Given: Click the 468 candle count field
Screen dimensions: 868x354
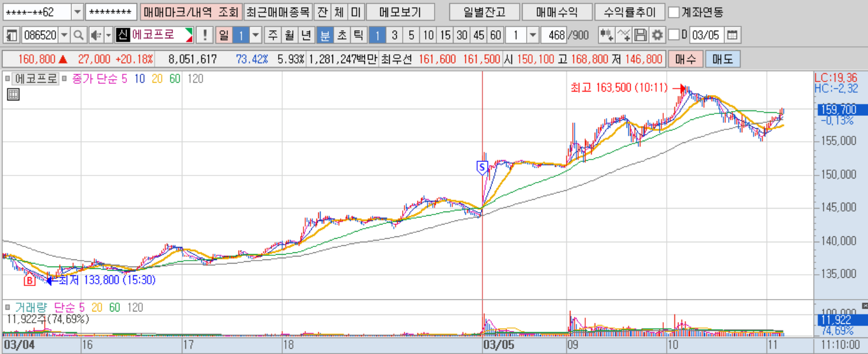Looking at the screenshot, I should pos(553,35).
